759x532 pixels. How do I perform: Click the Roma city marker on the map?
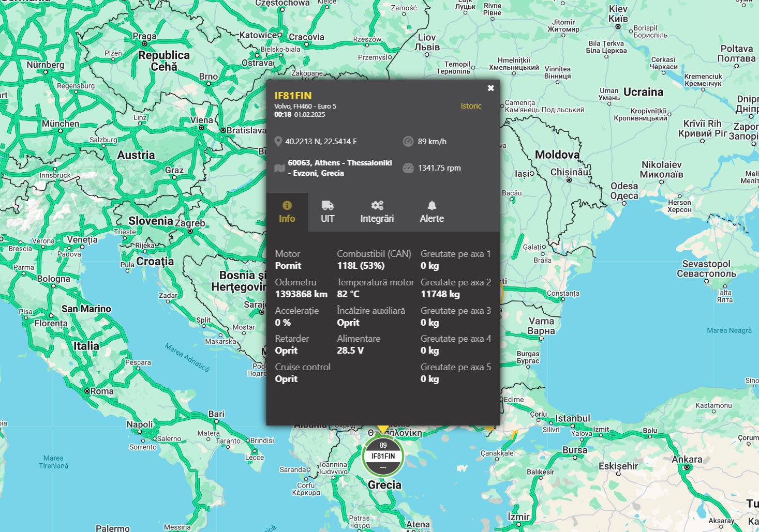[87, 391]
